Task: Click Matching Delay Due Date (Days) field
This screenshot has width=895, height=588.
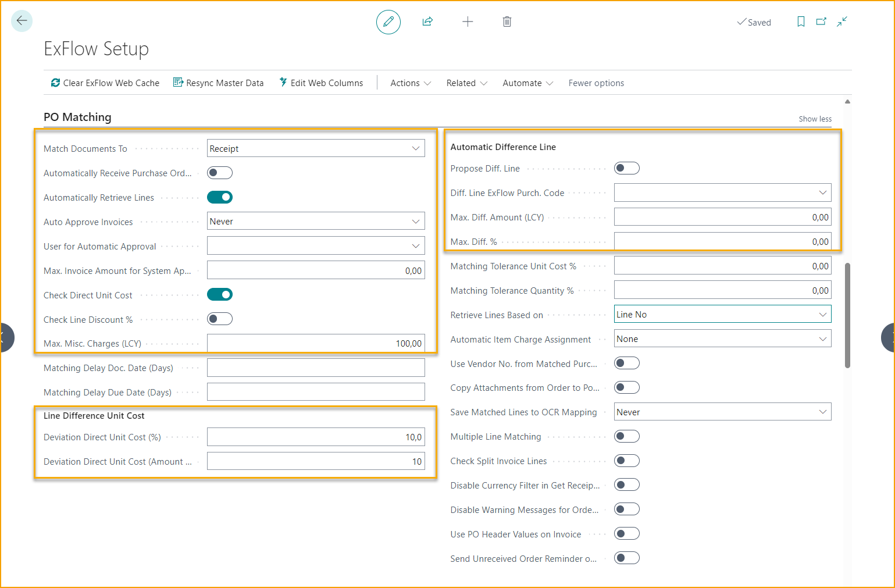Action: click(316, 392)
